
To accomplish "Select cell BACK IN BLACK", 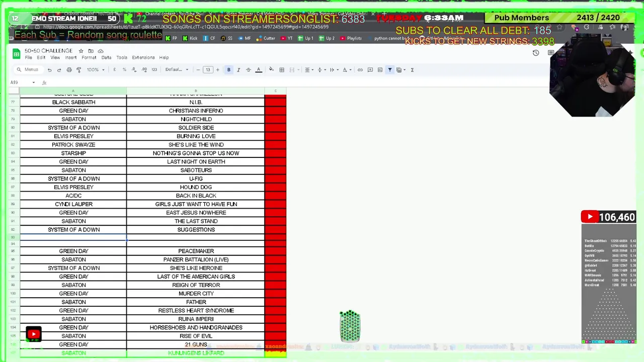I will [196, 196].
